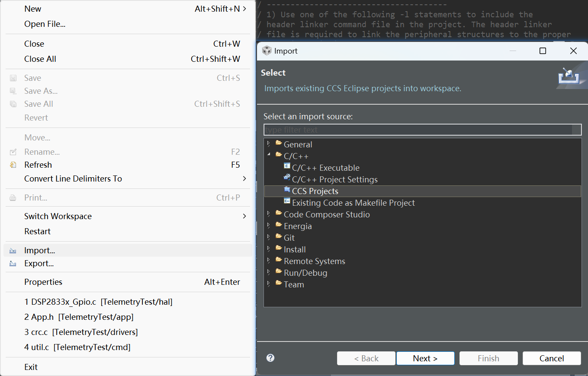This screenshot has width=588, height=376.
Task: Click the Import menu icon
Action: (x=13, y=251)
